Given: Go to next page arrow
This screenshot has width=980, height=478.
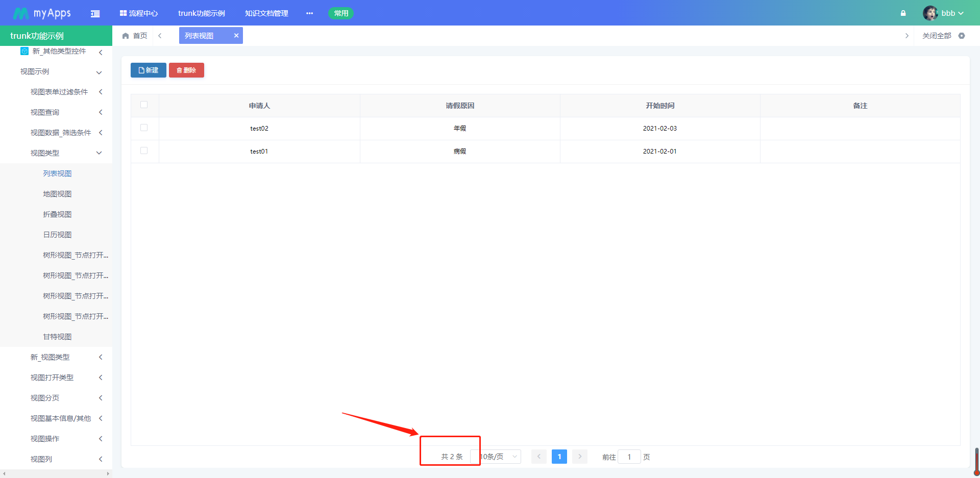Looking at the screenshot, I should (580, 457).
